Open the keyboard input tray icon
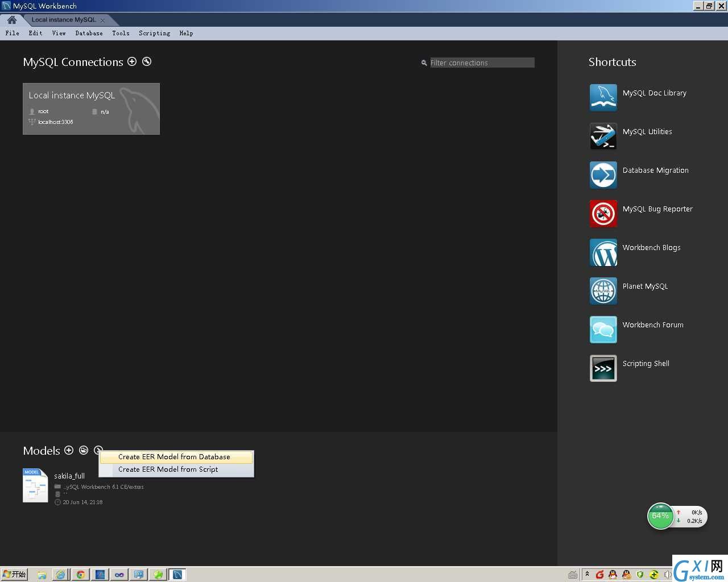Viewport: 728px width, 582px height. click(x=573, y=575)
